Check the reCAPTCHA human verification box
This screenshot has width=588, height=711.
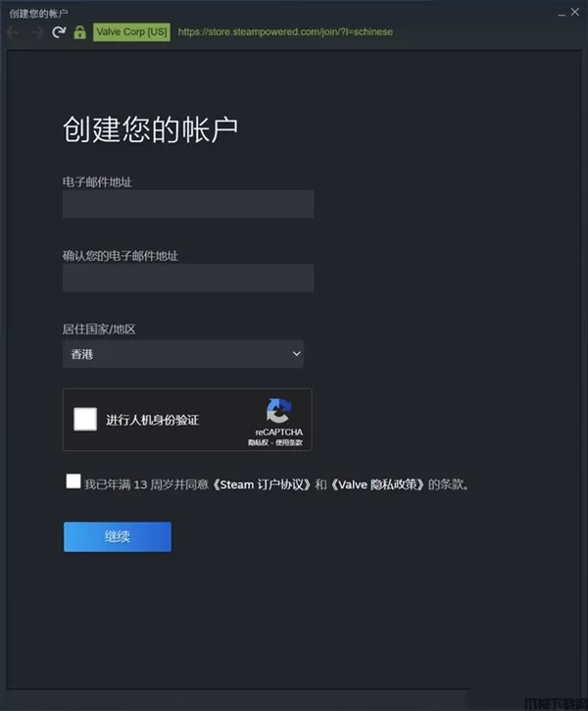[85, 419]
